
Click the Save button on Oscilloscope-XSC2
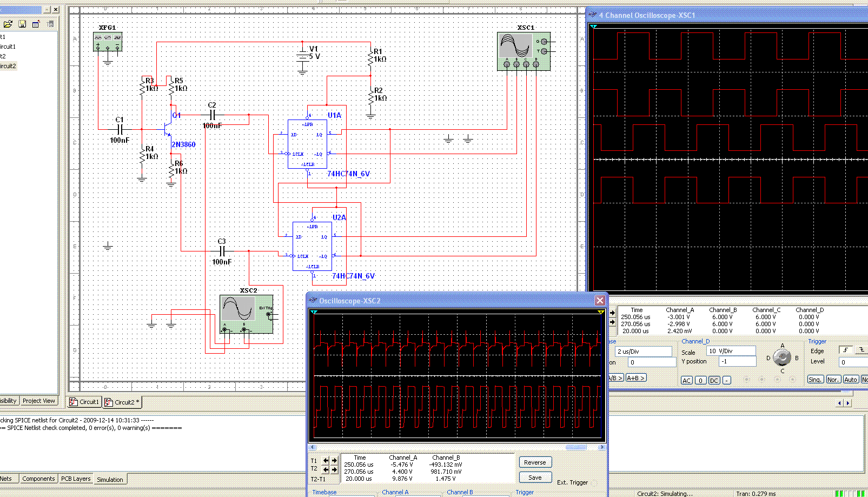coord(535,478)
